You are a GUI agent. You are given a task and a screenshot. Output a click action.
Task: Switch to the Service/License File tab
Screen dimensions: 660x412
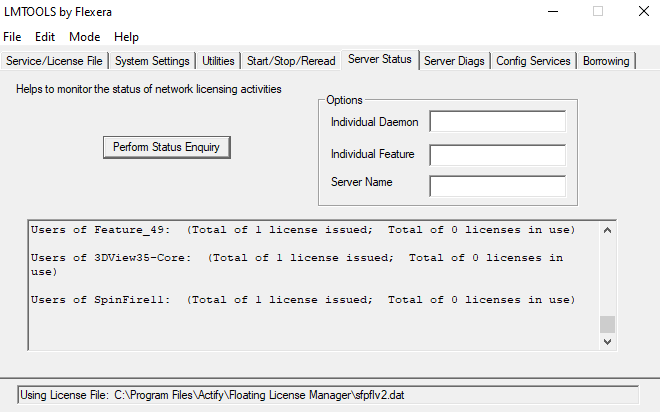[54, 61]
